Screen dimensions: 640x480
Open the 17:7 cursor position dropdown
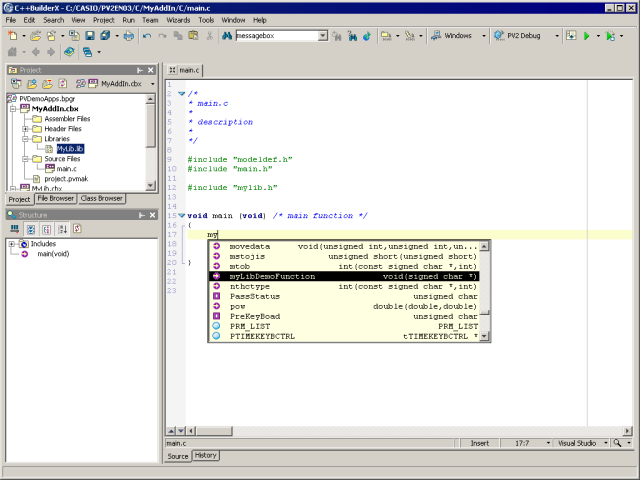(x=548, y=443)
